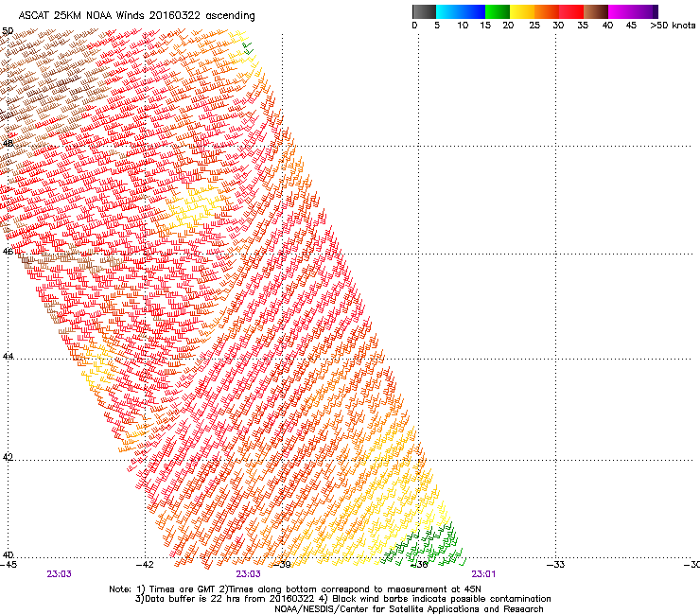Pick the gray 0–5 knot segment of the color scale
The image size is (700, 615).
point(424,11)
